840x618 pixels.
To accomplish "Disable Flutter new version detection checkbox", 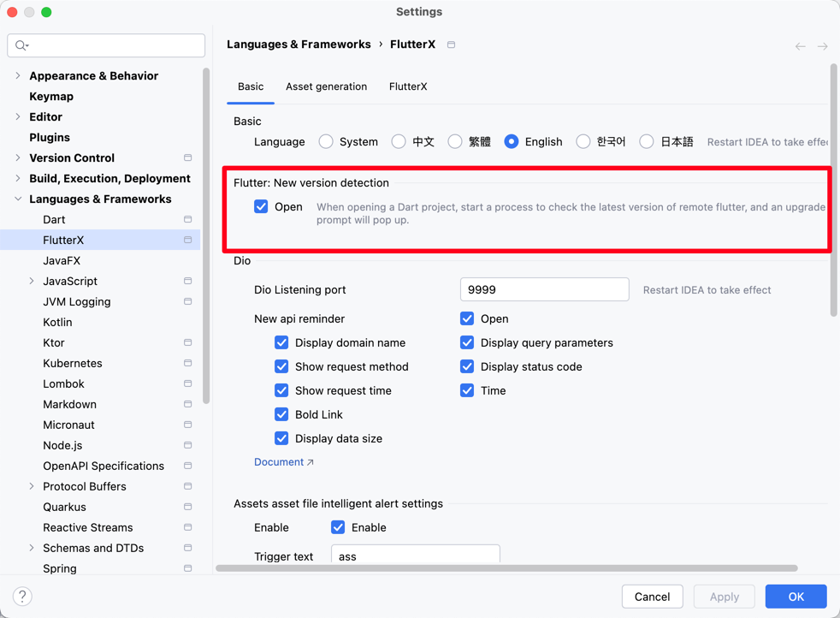I will pyautogui.click(x=261, y=206).
